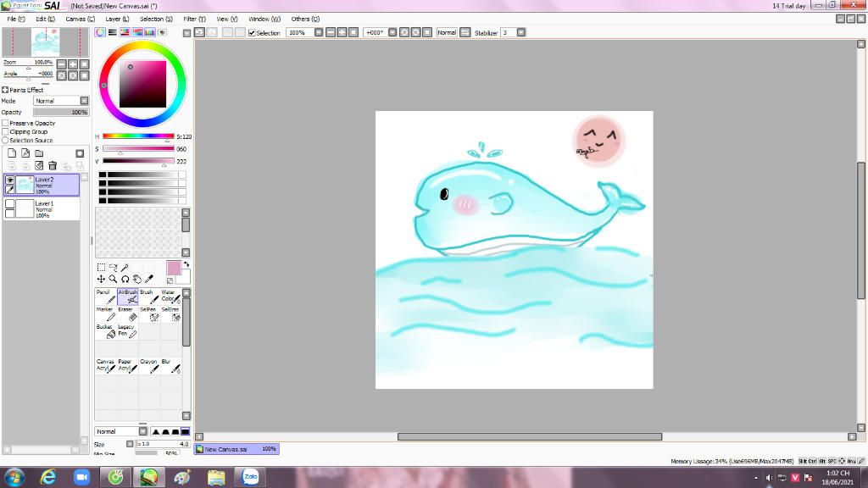This screenshot has width=868, height=488.
Task: Select the Eraser tool
Action: click(127, 313)
